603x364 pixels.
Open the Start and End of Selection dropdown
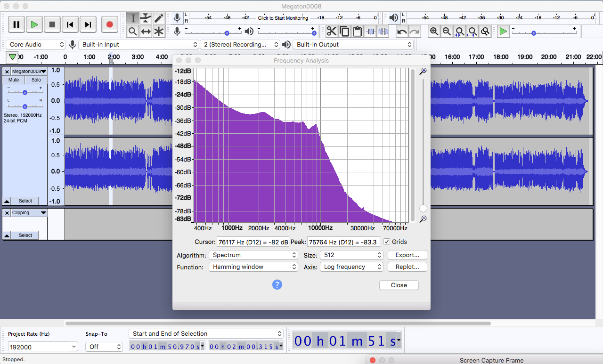click(x=206, y=333)
